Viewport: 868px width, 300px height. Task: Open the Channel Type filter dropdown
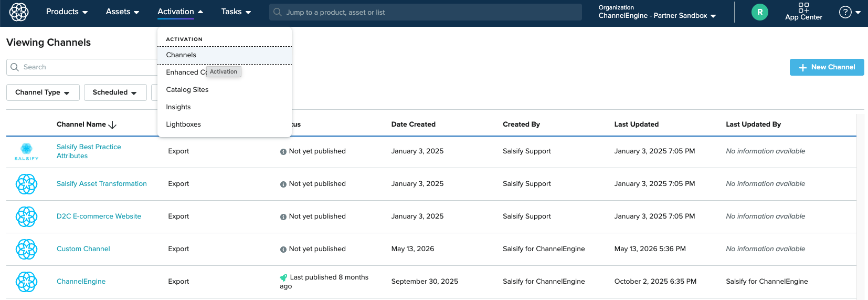(43, 92)
